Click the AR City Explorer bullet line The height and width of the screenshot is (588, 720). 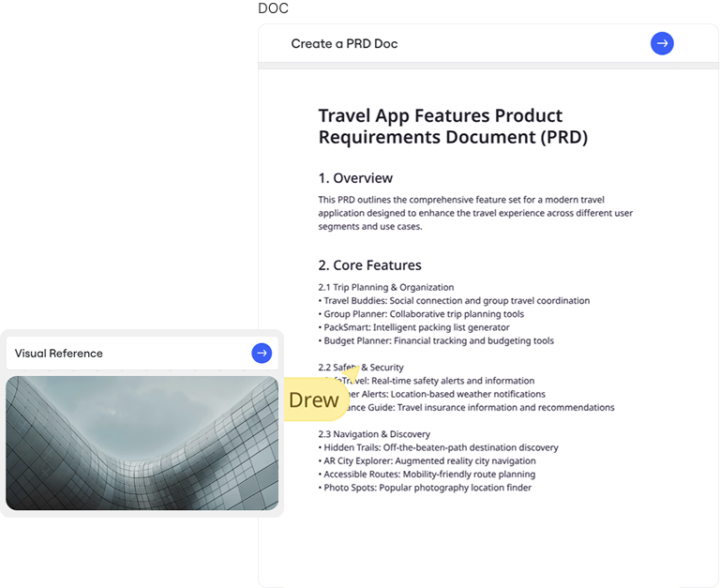pos(427,461)
